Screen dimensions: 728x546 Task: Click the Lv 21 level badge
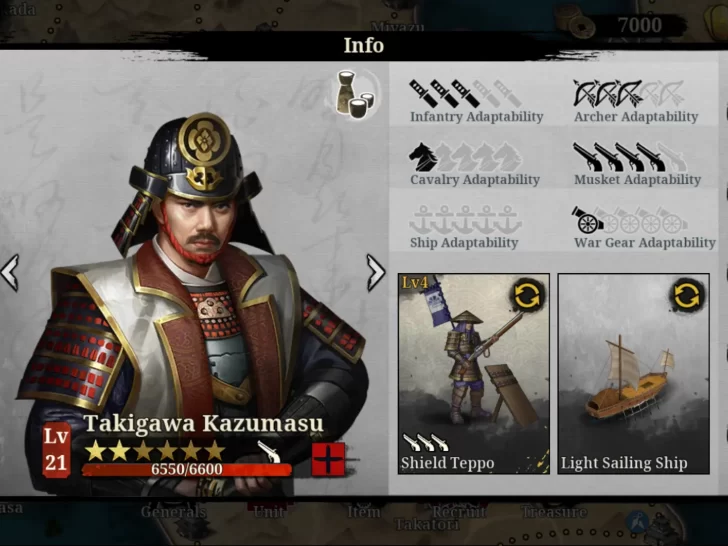point(56,450)
